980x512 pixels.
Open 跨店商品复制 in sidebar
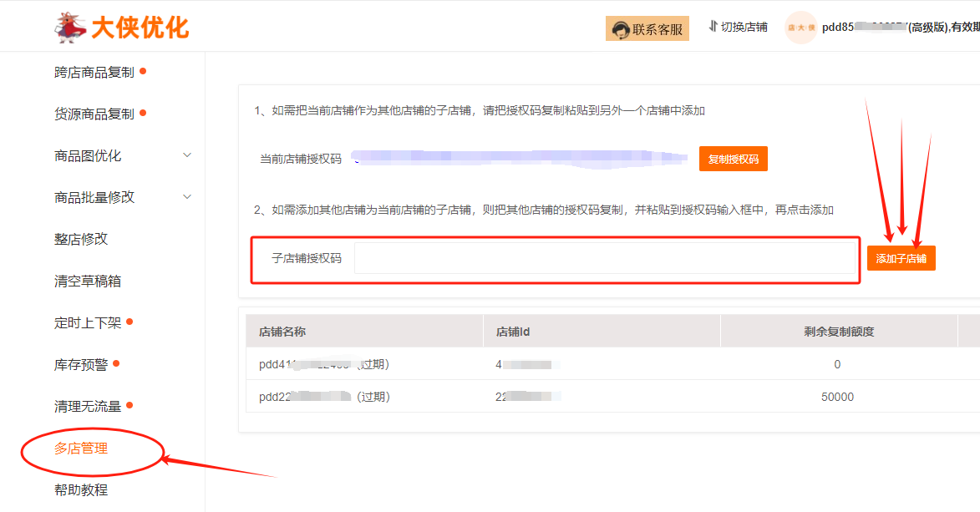pyautogui.click(x=94, y=72)
